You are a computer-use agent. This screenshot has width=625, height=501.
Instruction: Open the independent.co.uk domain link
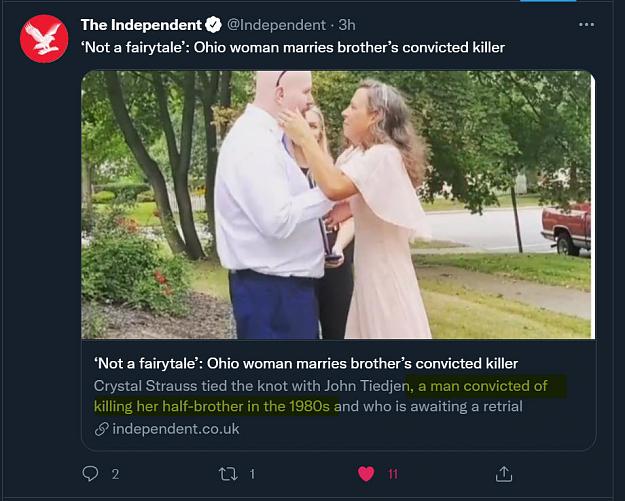click(176, 429)
